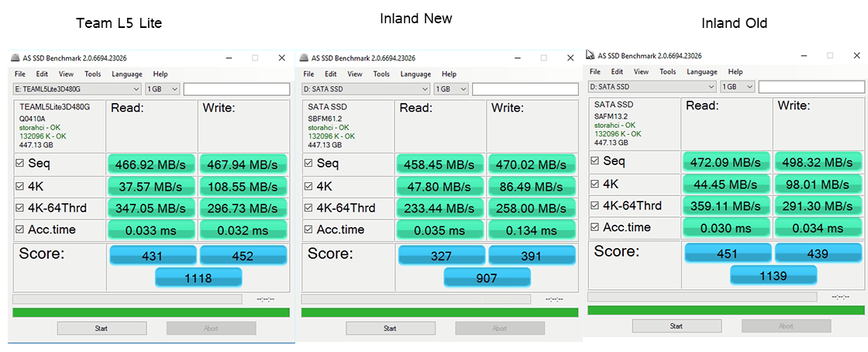The width and height of the screenshot is (868, 352).
Task: Toggle Acc.time checkbox in the Inland New window
Action: pos(308,229)
